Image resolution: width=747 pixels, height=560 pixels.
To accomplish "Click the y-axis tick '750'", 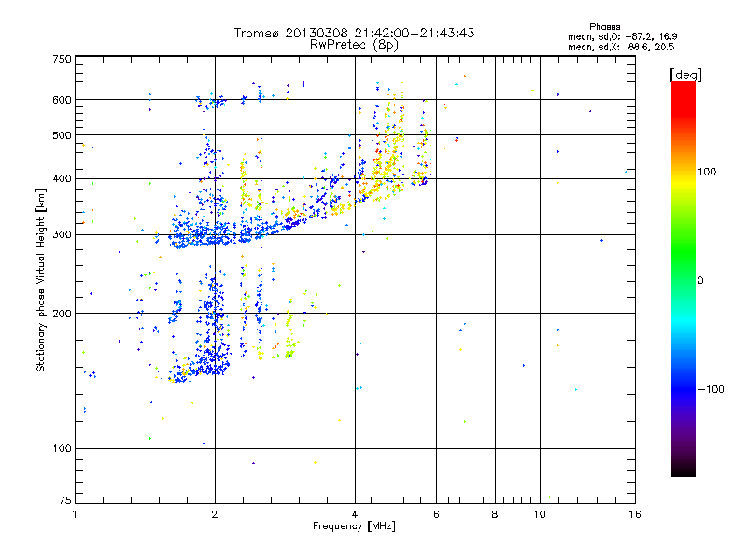I will click(x=62, y=59).
